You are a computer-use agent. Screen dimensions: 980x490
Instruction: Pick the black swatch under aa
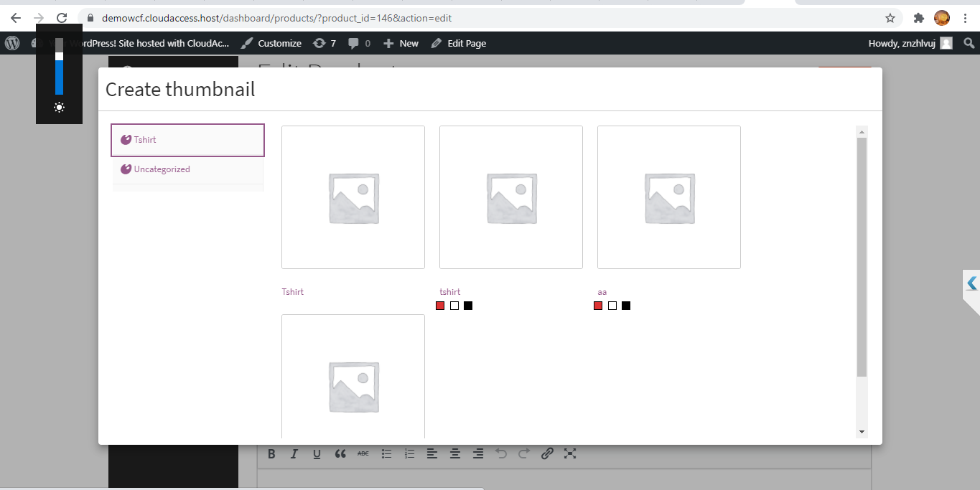coord(626,306)
